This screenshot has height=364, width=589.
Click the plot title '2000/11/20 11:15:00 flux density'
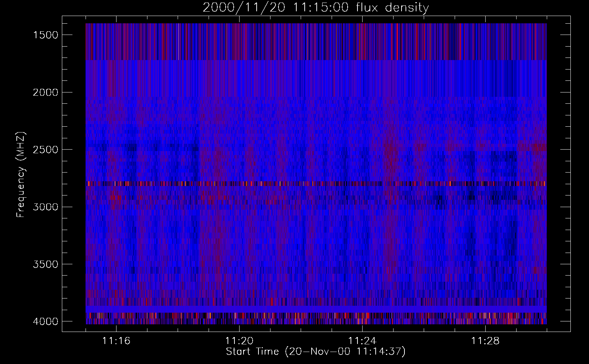point(316,8)
